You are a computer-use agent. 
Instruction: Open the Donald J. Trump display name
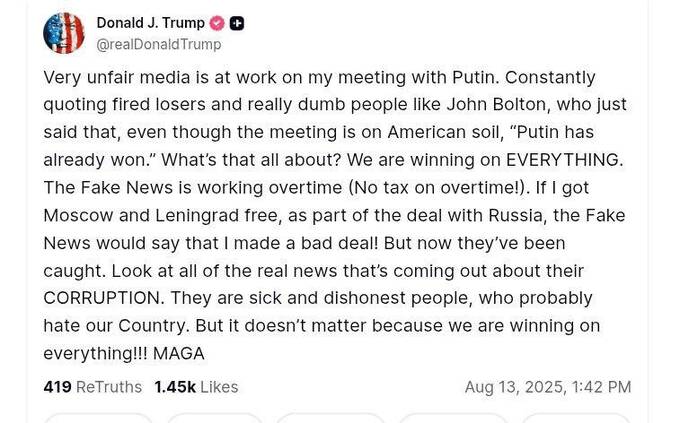[150, 23]
